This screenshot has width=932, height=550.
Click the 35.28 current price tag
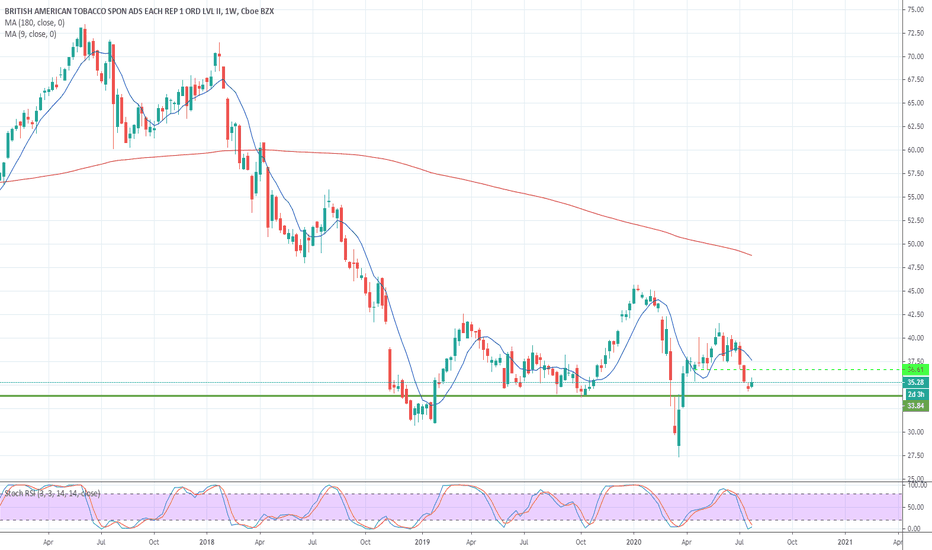point(916,382)
